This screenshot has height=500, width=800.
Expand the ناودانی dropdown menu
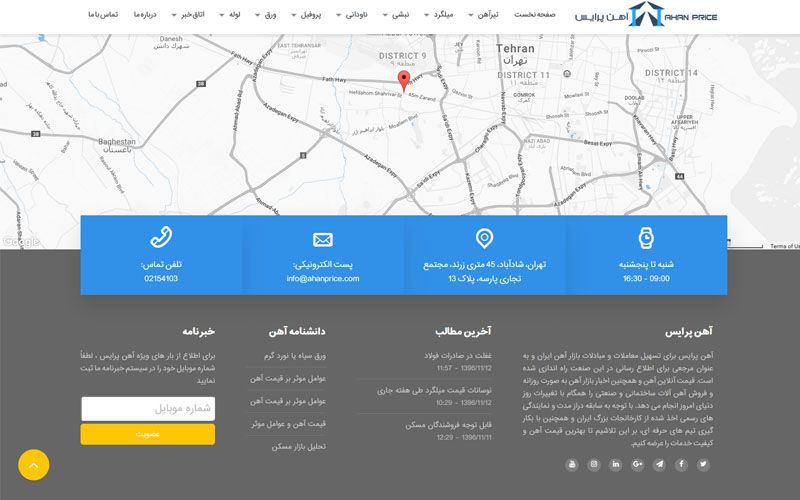(x=352, y=15)
